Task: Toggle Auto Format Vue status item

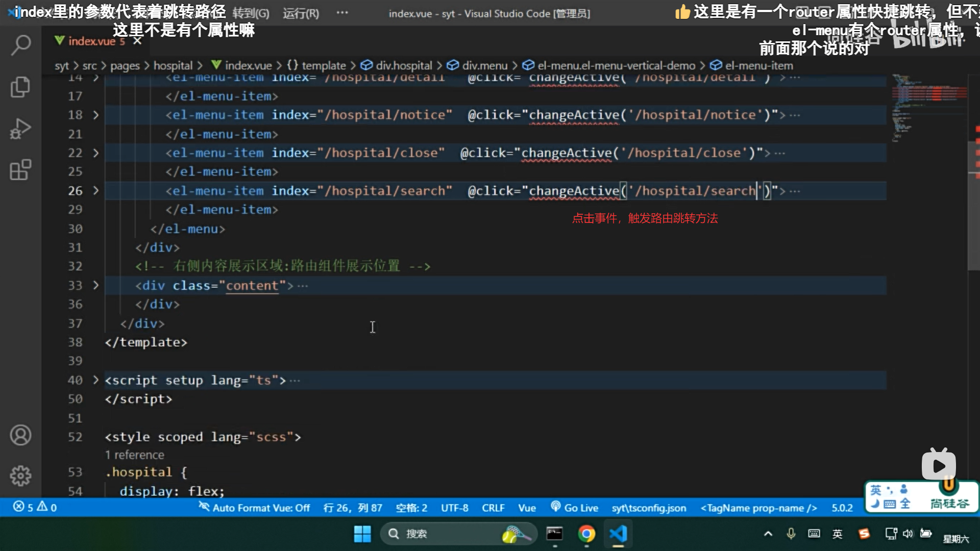Action: click(255, 508)
